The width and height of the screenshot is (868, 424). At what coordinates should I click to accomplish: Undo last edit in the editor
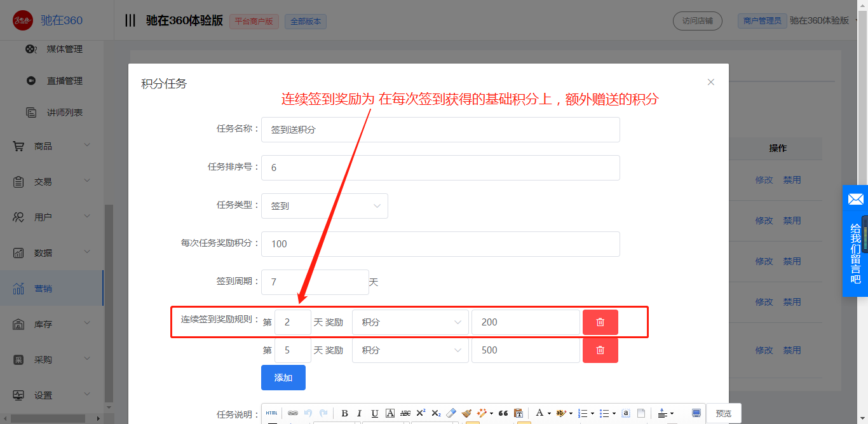pyautogui.click(x=308, y=413)
